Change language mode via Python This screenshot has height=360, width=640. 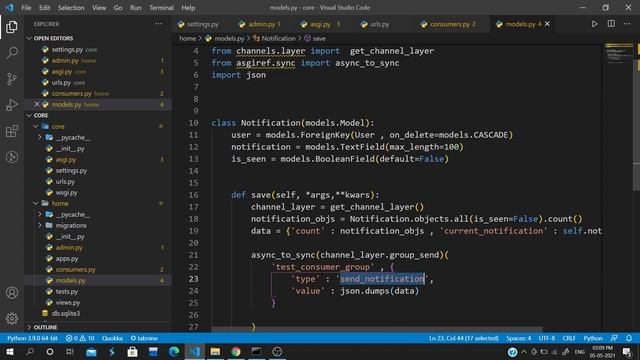[593, 338]
